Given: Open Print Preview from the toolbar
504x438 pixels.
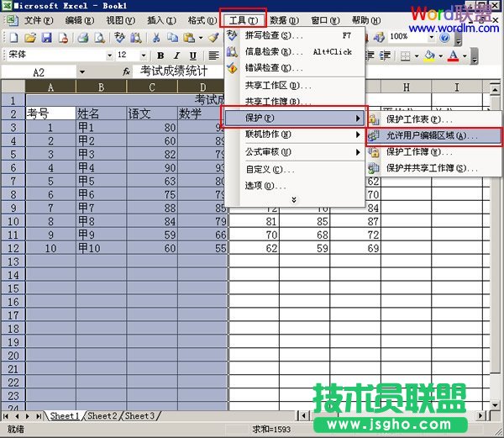Looking at the screenshot, I should [x=100, y=38].
